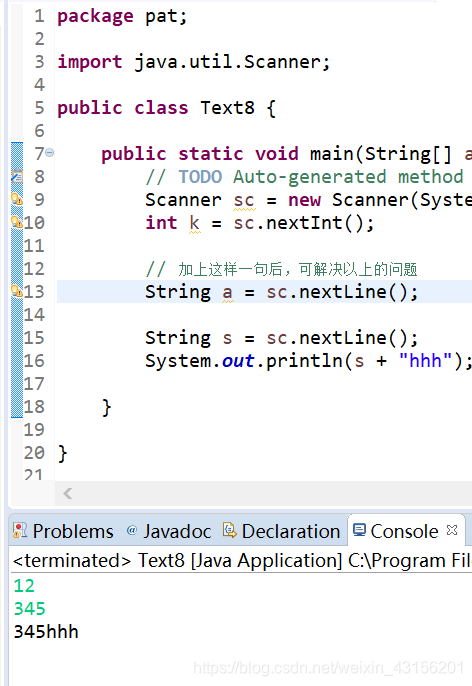Click the Console monitor icon
The width and height of the screenshot is (472, 686).
[x=359, y=530]
